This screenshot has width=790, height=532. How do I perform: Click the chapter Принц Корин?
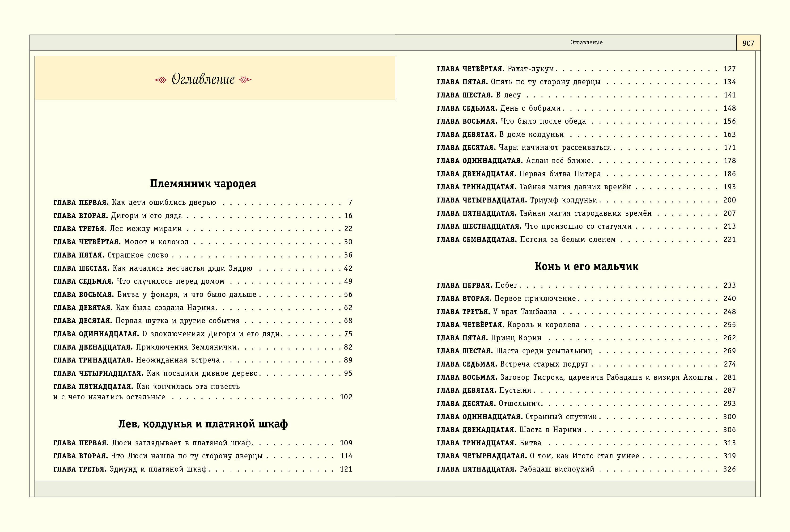tap(516, 338)
